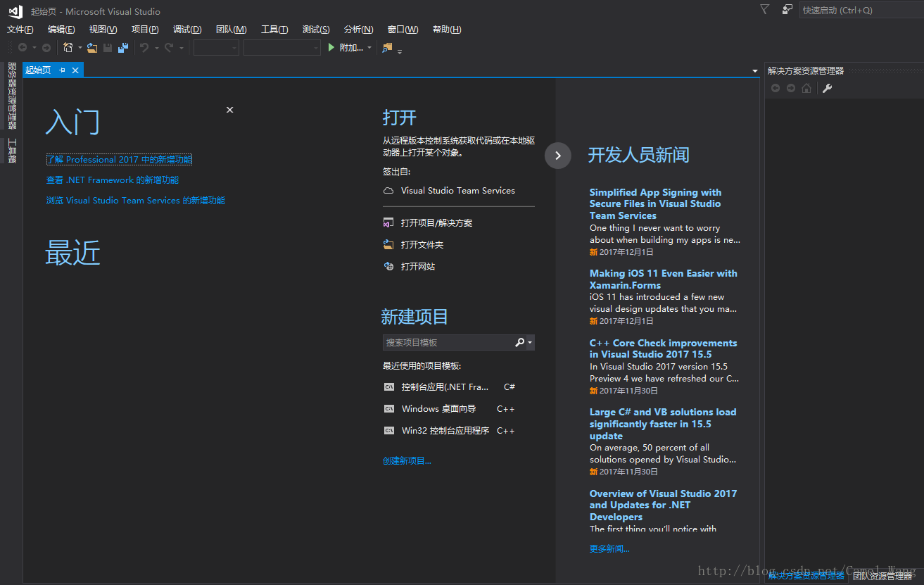Open C++ Core Check improvements article

(663, 348)
